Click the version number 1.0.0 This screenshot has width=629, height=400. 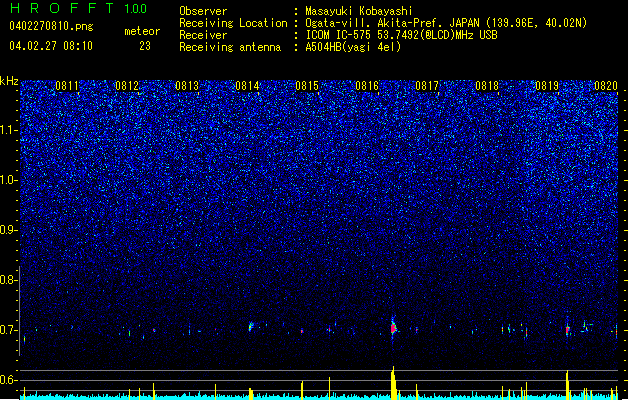coord(135,9)
